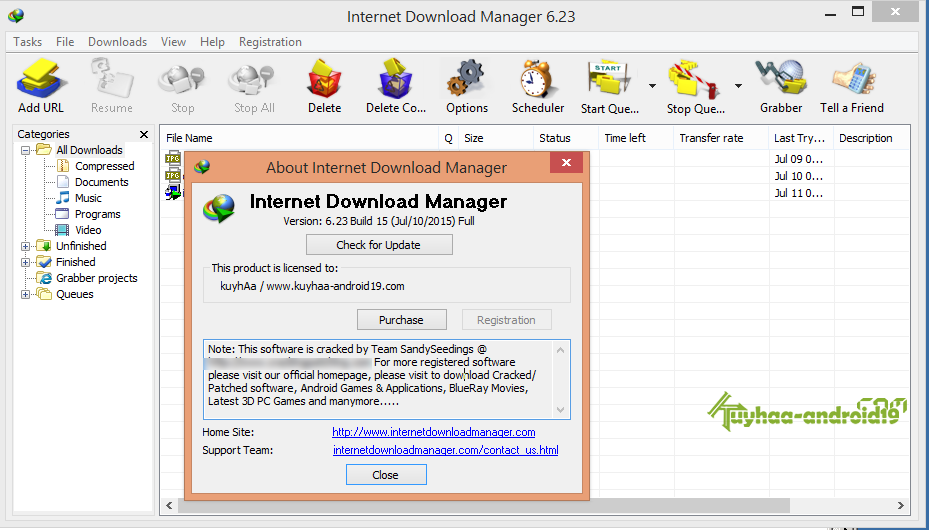Click the Check for Update button
Image resolution: width=929 pixels, height=530 pixels.
coord(379,245)
